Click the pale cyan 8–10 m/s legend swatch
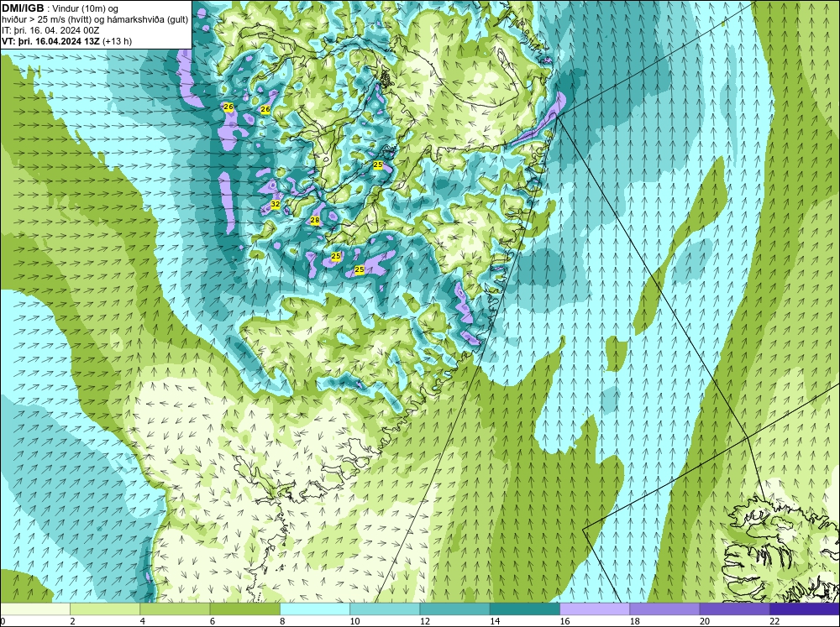Viewport: 840px width, 627px height. (315, 609)
